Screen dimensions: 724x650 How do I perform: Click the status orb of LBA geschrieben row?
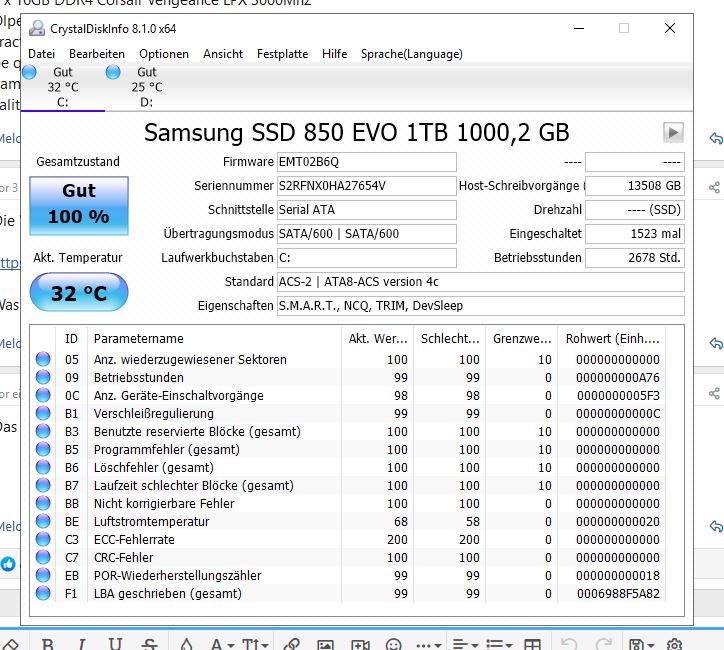point(43,593)
